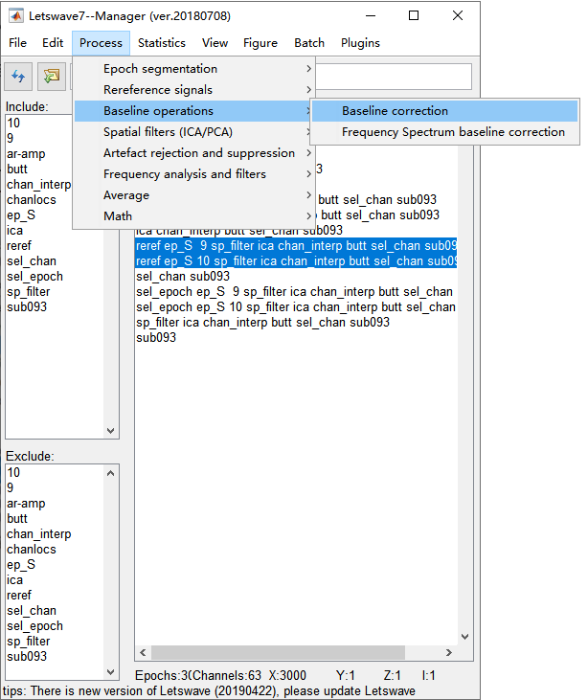Maximize the Letswave7 Manager window
This screenshot has width=588, height=700.
pyautogui.click(x=414, y=15)
